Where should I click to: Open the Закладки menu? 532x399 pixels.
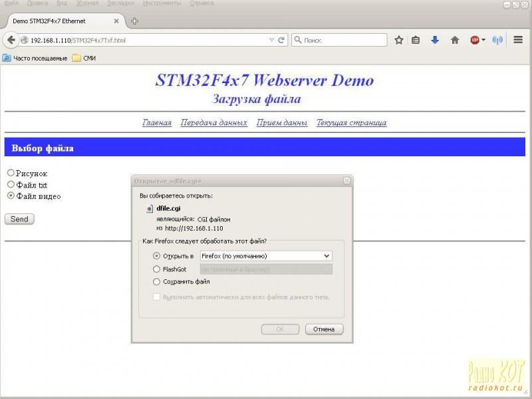click(120, 3)
